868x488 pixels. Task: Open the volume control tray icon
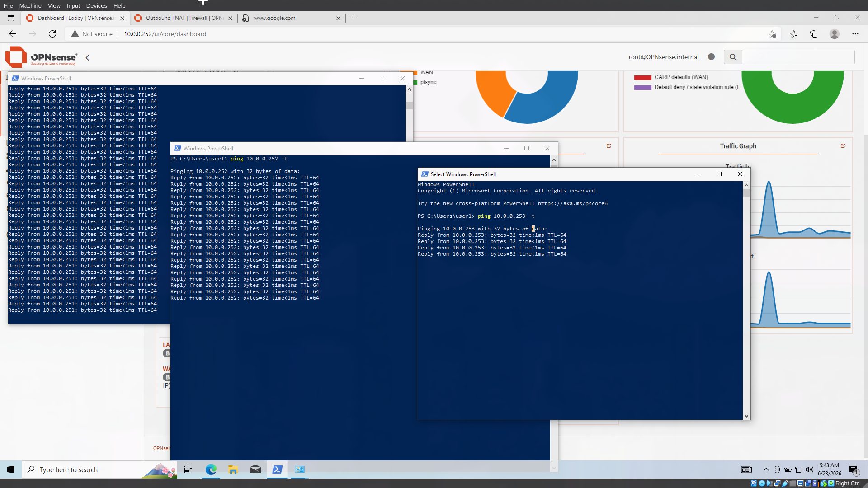810,469
